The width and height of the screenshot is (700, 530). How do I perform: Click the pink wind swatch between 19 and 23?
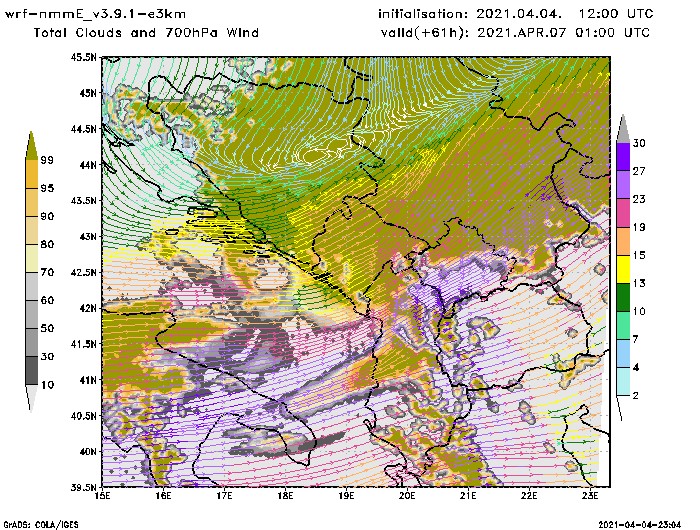pos(623,213)
